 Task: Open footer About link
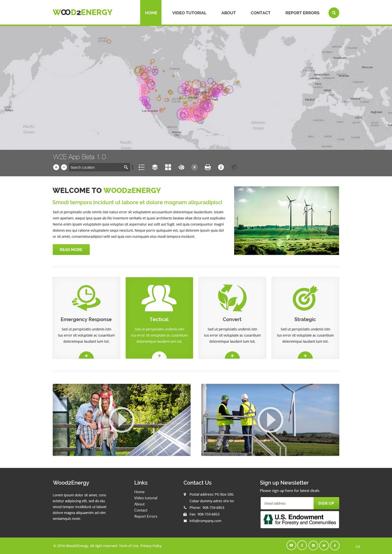coord(140,504)
